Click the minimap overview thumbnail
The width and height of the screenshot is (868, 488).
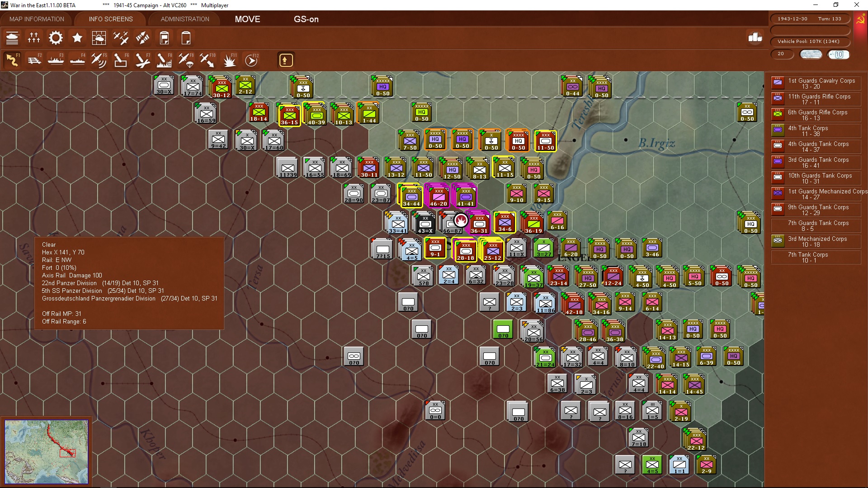(47, 451)
